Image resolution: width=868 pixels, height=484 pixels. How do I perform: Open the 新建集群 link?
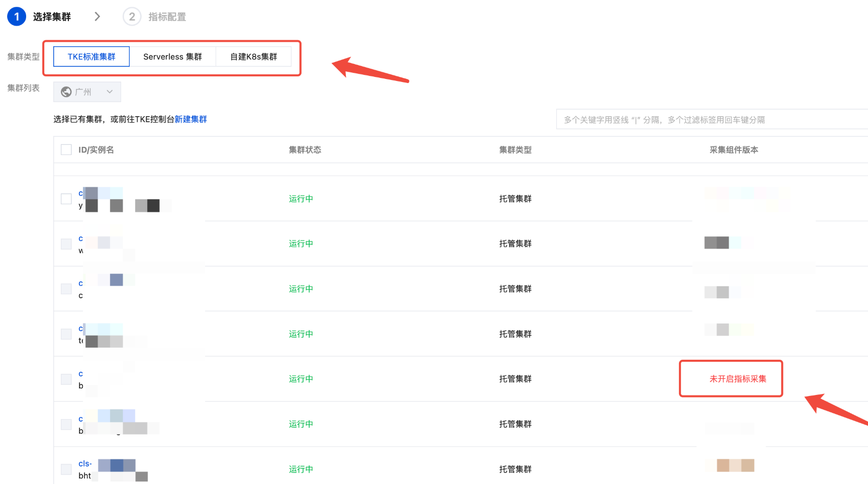click(x=190, y=119)
